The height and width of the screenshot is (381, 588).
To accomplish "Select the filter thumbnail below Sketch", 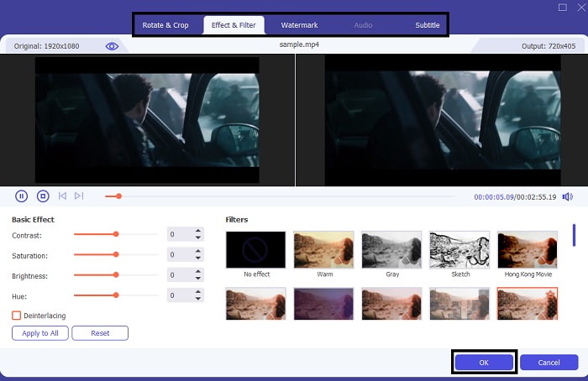I will pos(459,304).
